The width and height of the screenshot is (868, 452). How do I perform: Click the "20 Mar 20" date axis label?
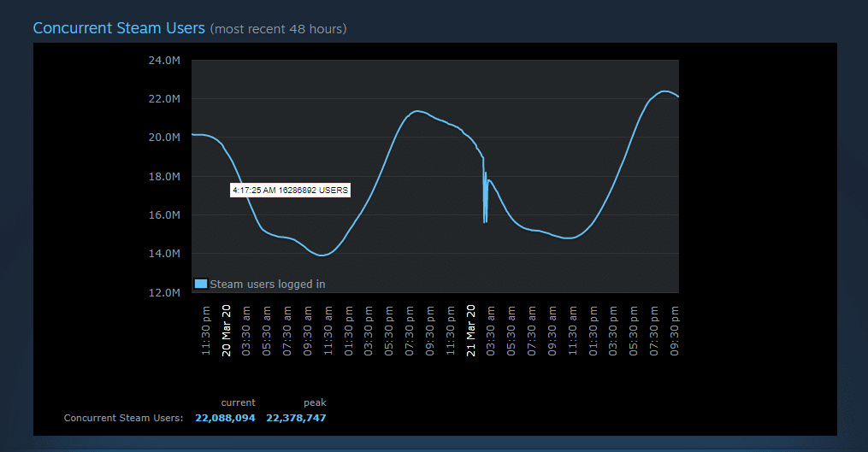[x=227, y=329]
